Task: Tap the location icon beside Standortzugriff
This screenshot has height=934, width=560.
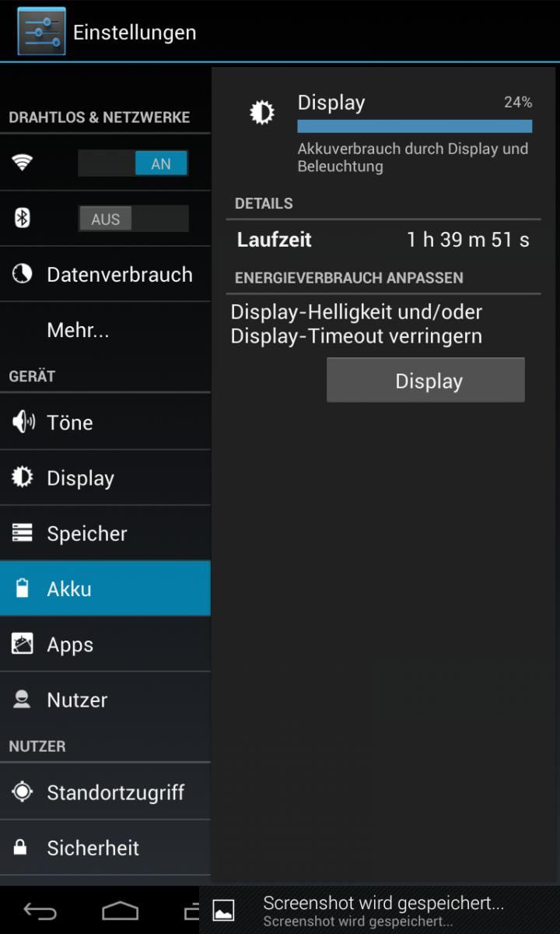Action: (x=23, y=792)
